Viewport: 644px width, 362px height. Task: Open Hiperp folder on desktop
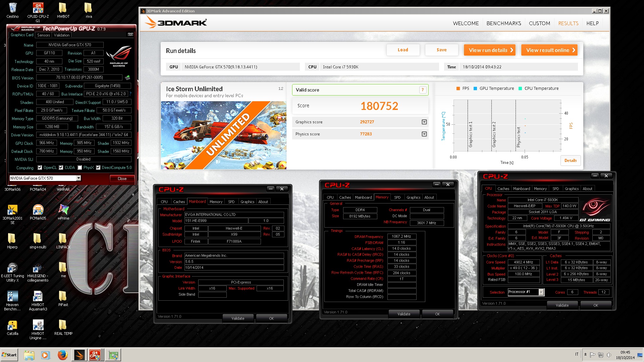click(12, 241)
